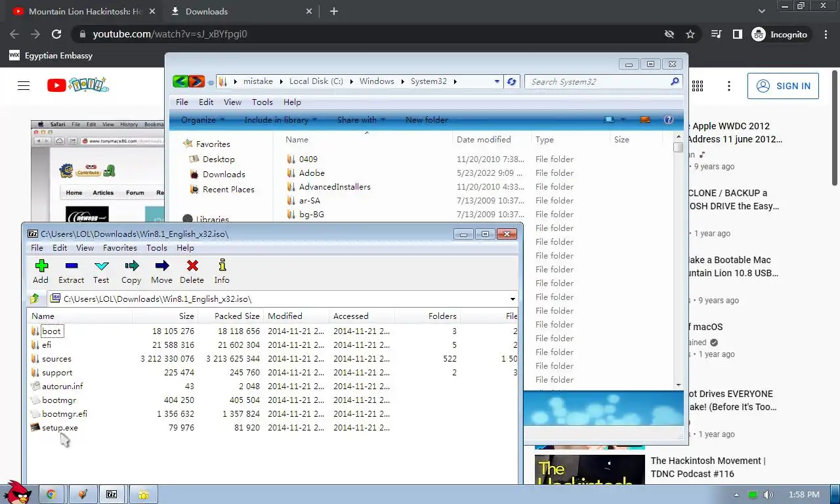Viewport: 840px width, 504px height.
Task: Click the 7-Zip icon in the taskbar
Action: click(x=112, y=494)
